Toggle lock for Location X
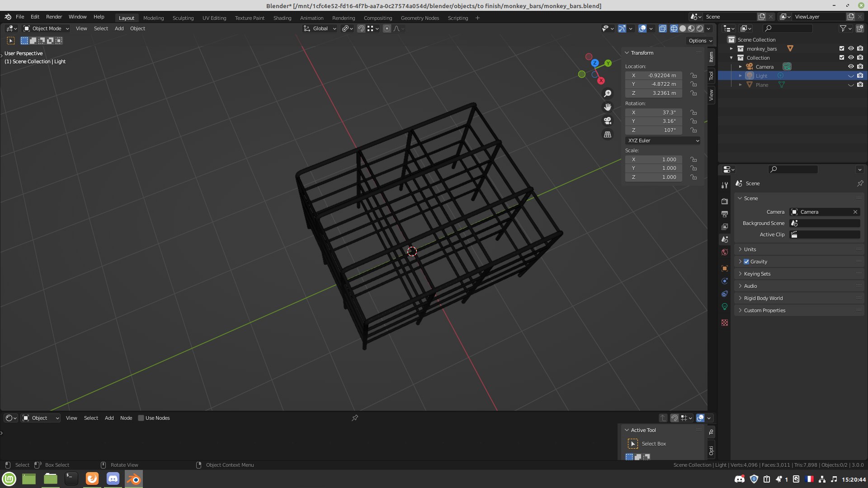This screenshot has height=488, width=868. pyautogui.click(x=693, y=75)
